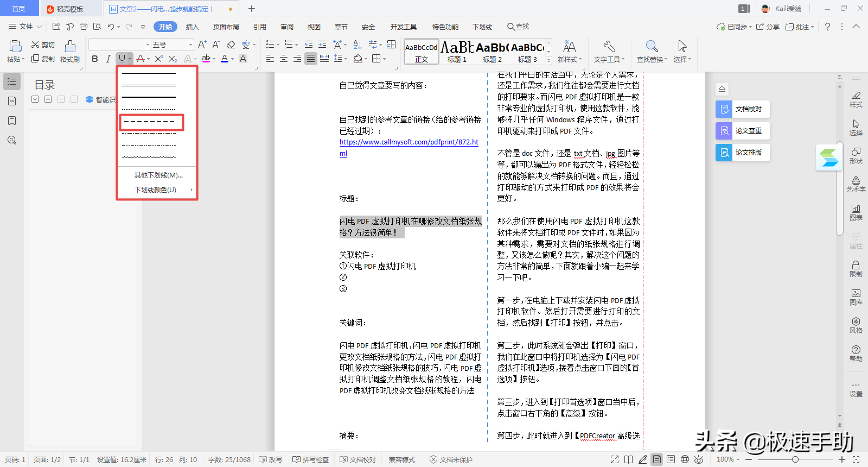Apply text highlight color
This screenshot has height=467, width=868.
point(206,59)
